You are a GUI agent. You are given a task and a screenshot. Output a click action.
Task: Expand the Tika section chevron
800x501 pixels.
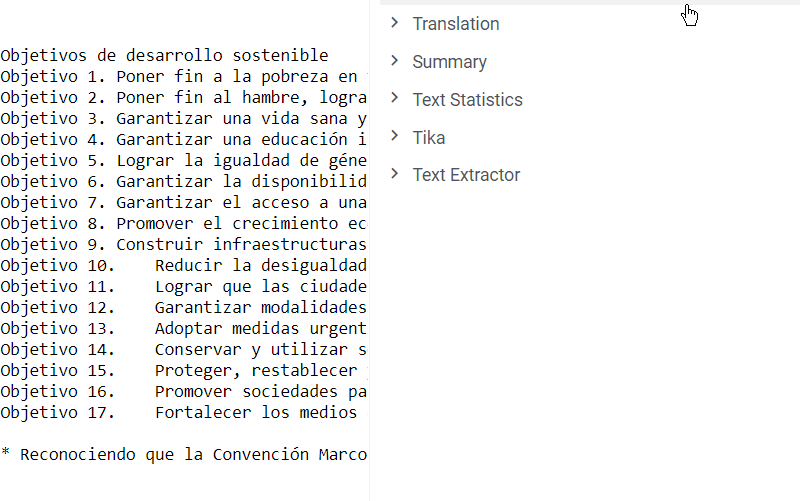[x=395, y=136]
